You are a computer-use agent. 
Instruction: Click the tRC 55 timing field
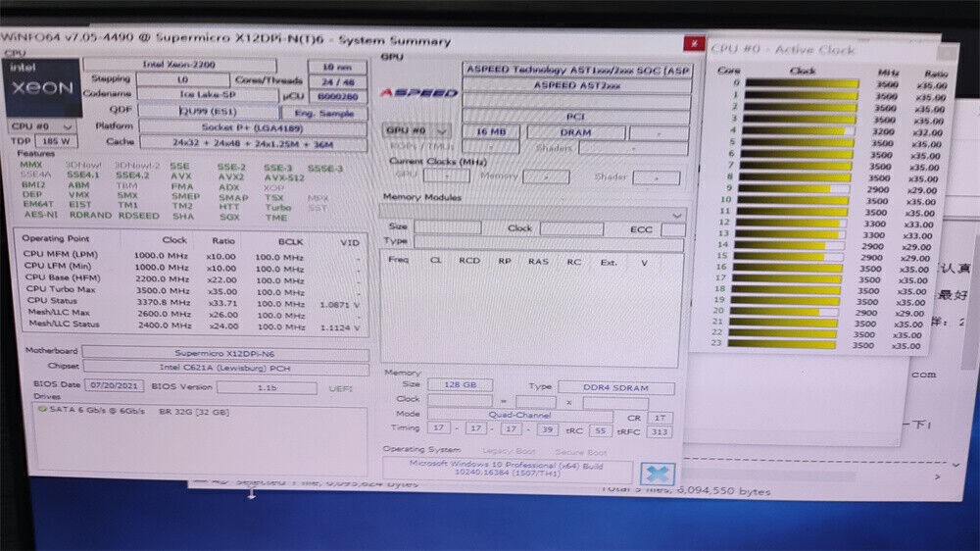pos(601,431)
